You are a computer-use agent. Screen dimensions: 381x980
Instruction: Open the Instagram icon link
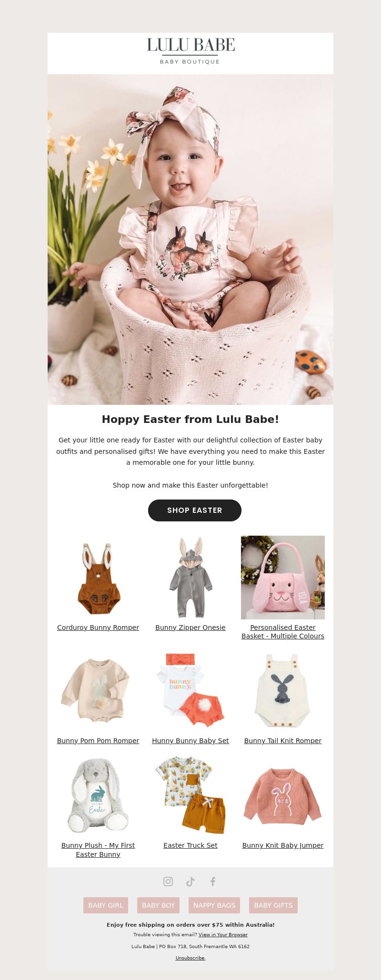(168, 881)
